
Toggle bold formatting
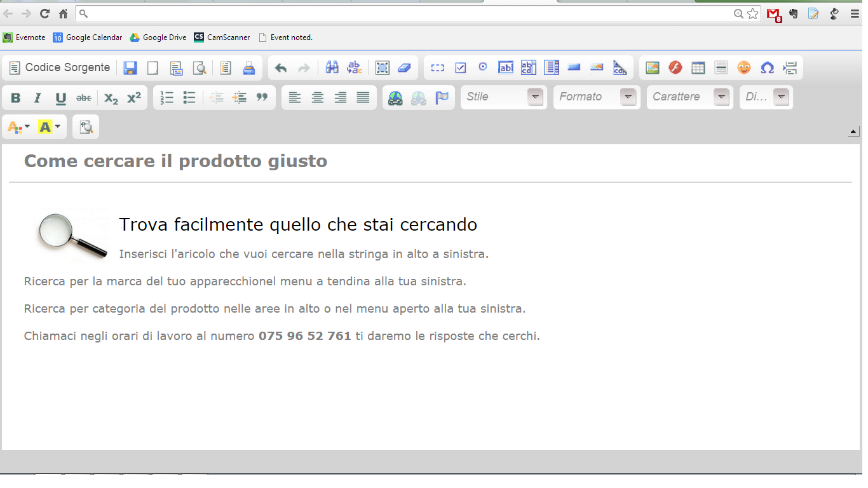16,98
